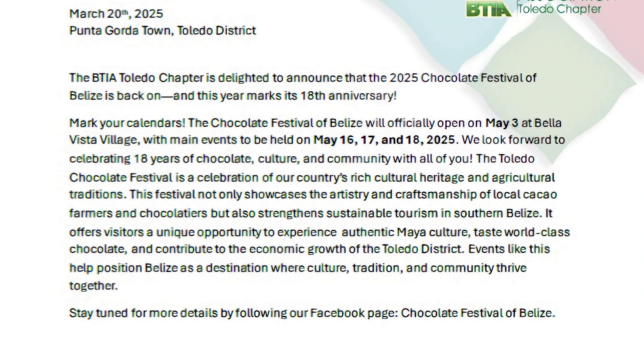This screenshot has height=362, width=644.
Task: Click the Toledo Chapter logo text
Action: (559, 9)
